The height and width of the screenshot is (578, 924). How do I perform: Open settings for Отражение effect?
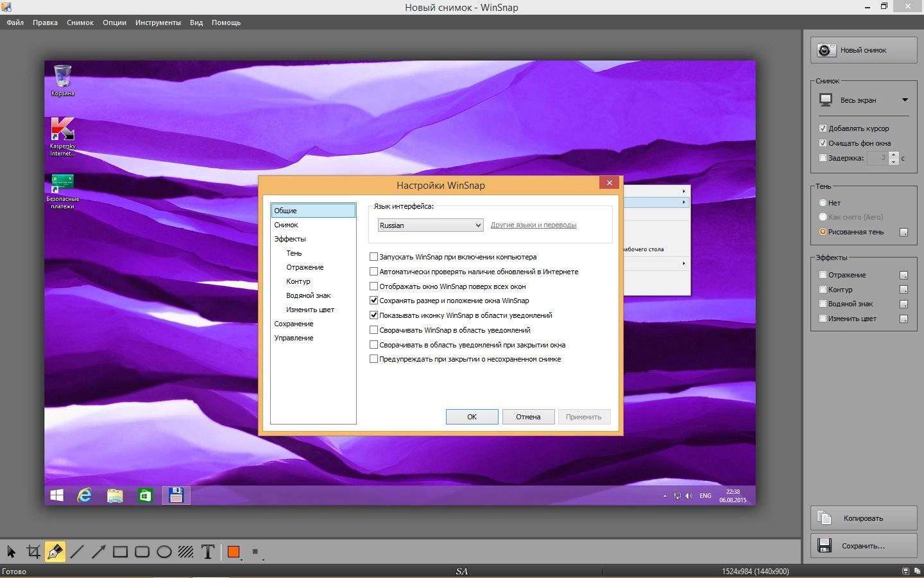click(904, 275)
